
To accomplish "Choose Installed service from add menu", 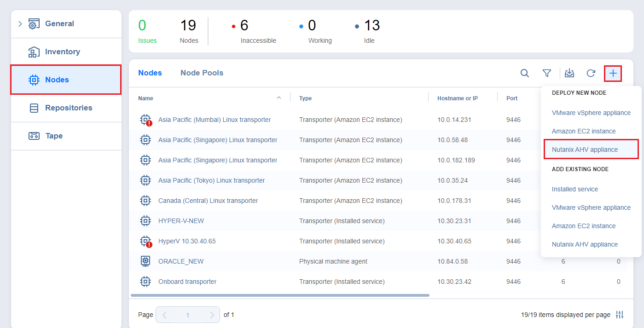I will [575, 189].
